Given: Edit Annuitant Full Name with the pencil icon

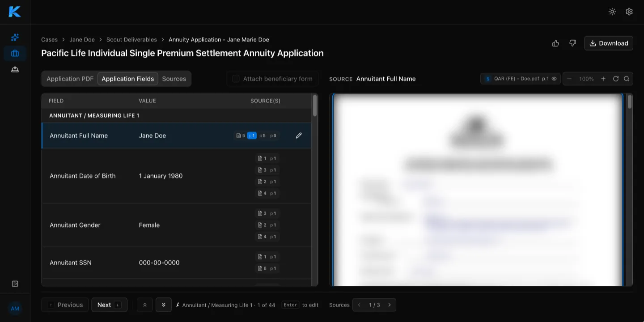Looking at the screenshot, I should (299, 136).
